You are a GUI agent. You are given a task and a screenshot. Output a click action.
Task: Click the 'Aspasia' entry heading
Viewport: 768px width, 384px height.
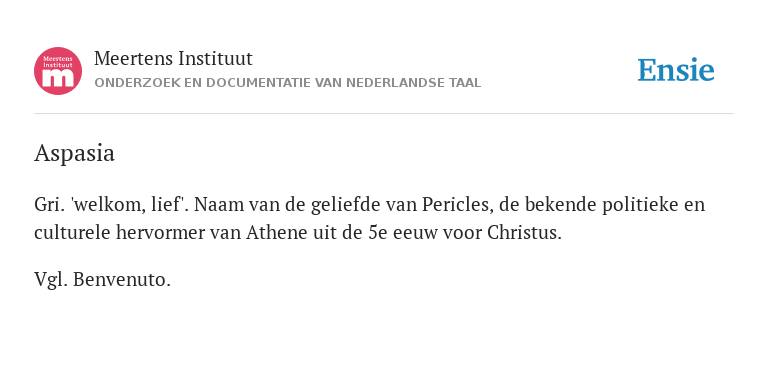(x=74, y=154)
